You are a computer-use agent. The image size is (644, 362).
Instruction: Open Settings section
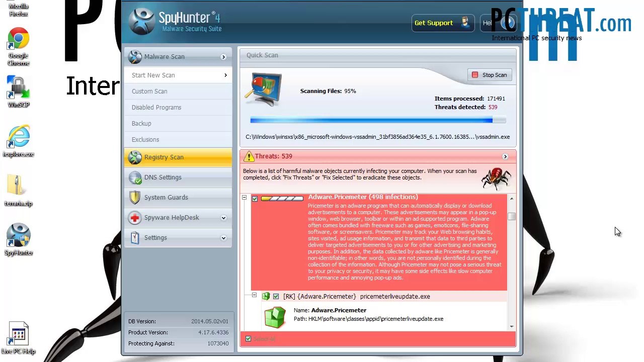(x=178, y=238)
